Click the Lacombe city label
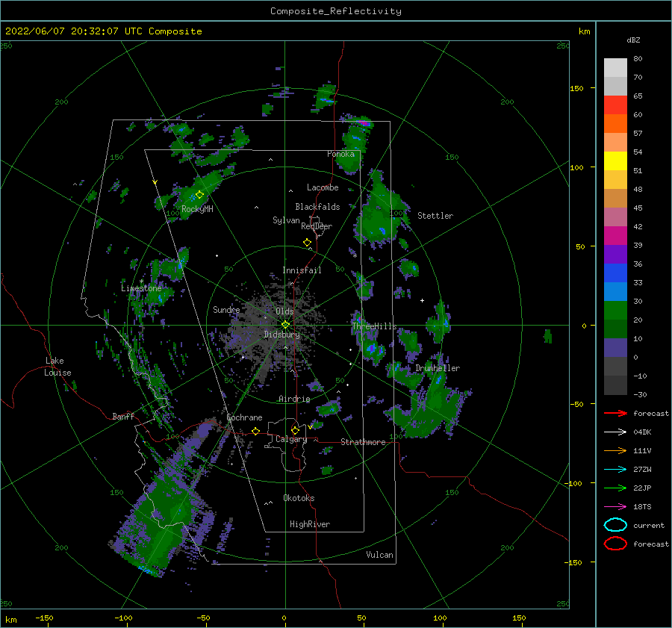 (323, 187)
